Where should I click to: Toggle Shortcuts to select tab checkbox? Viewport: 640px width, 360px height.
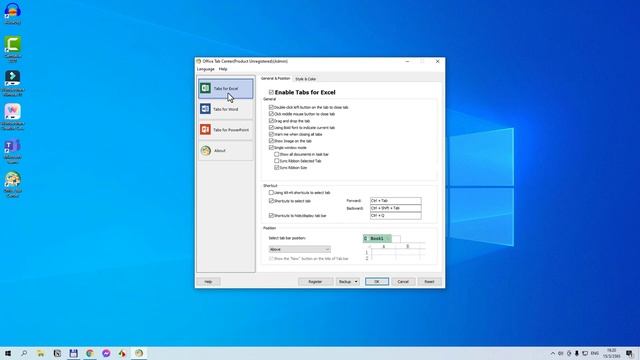click(x=271, y=201)
